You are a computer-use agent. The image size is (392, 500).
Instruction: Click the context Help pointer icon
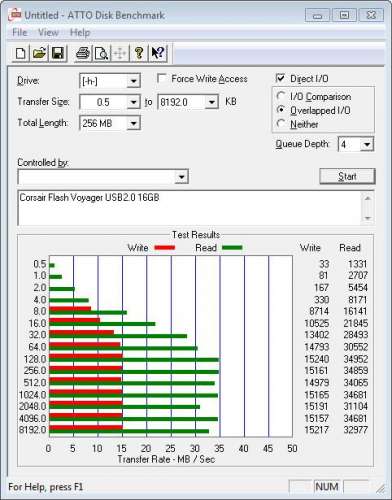[158, 53]
